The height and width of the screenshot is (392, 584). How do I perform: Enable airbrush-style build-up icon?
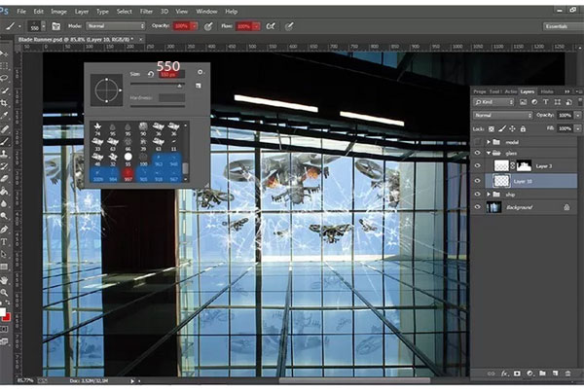click(x=271, y=26)
